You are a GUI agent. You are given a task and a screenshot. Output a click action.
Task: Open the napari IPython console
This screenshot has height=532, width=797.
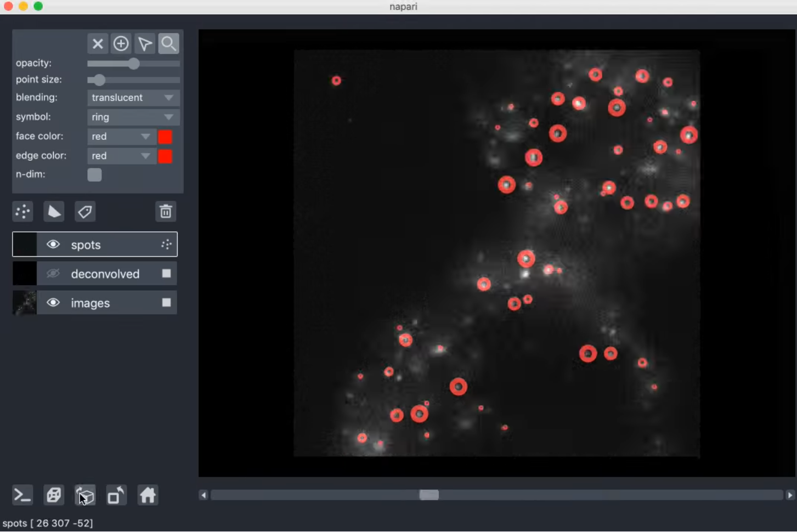[22, 495]
